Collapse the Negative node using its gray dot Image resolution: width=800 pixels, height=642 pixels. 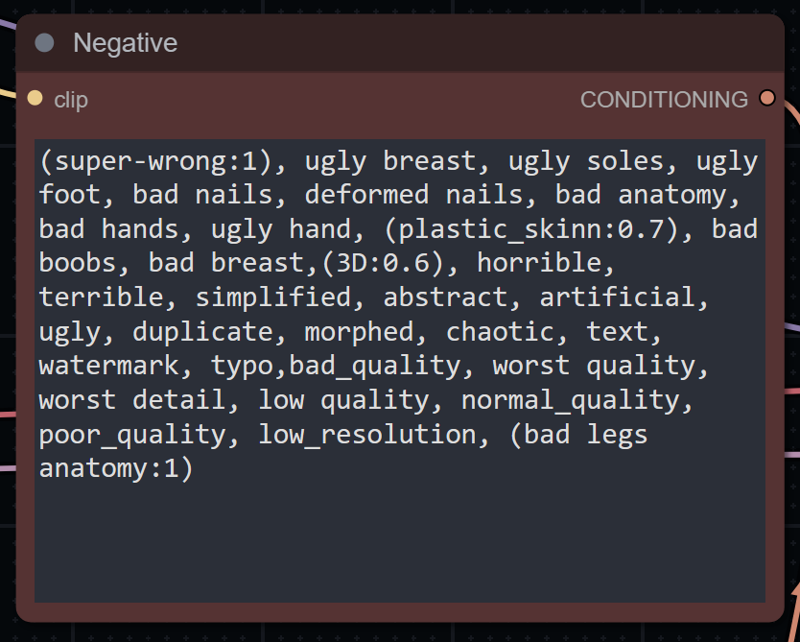click(x=44, y=43)
